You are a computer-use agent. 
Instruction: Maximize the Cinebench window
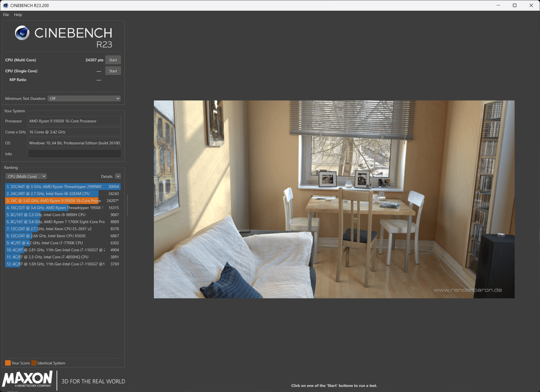[514, 5]
